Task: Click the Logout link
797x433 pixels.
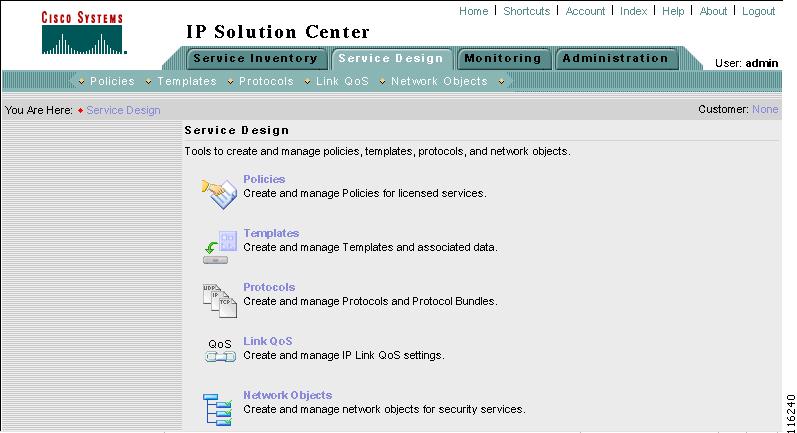Action: click(x=758, y=11)
